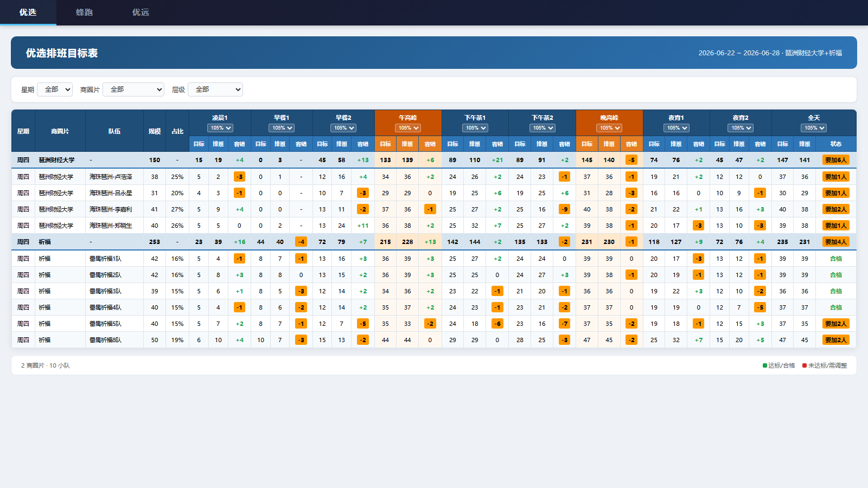Select the team name 海珠琶洲-郑晓生
This screenshot has width=868, height=488.
point(111,226)
